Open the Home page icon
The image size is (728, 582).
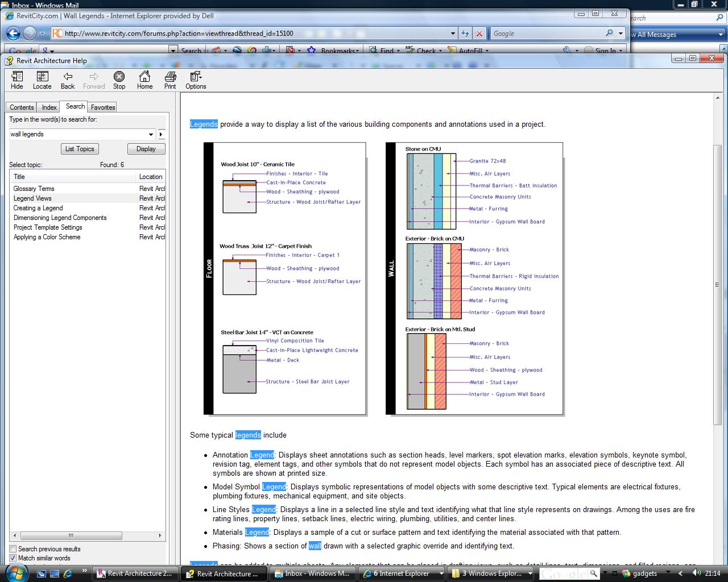click(144, 80)
